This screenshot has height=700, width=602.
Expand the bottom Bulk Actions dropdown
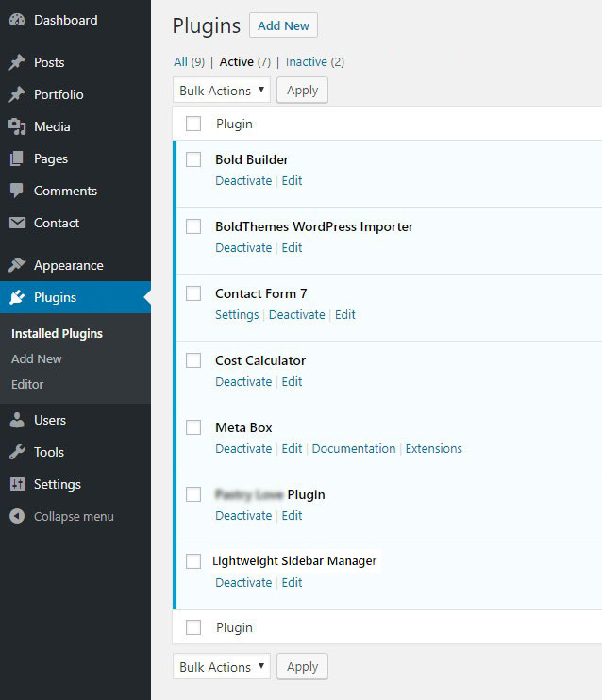click(222, 667)
